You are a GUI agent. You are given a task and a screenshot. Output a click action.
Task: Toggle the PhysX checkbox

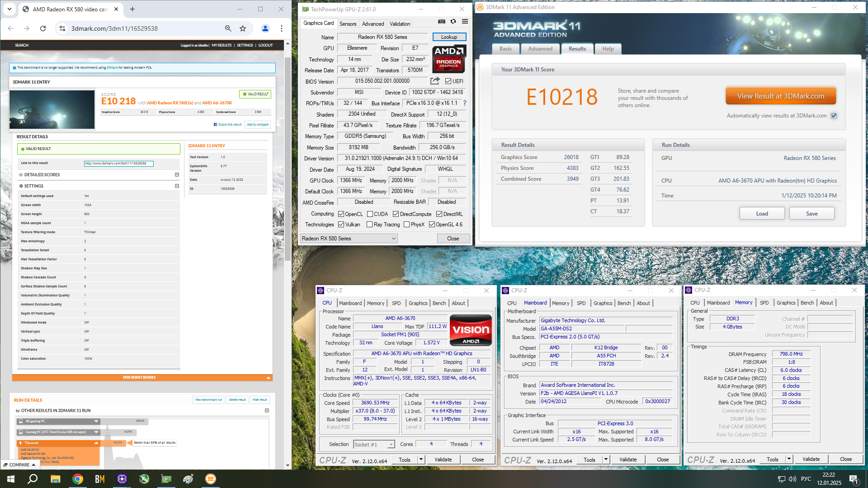[406, 224]
